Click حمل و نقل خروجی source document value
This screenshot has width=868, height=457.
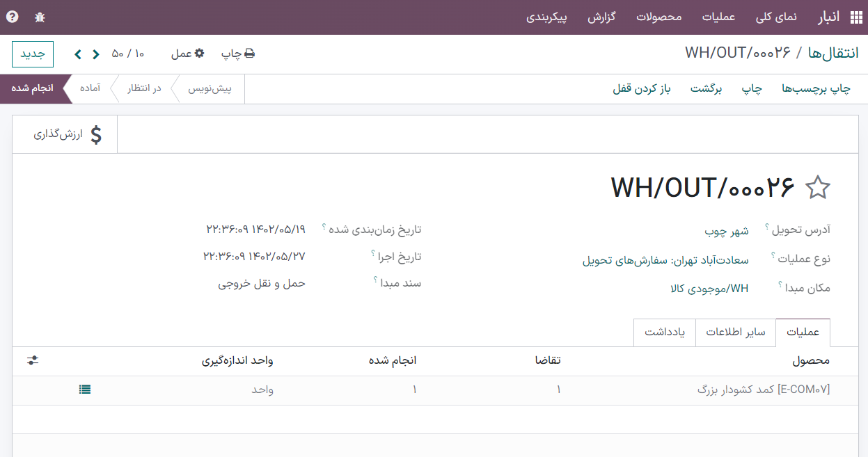(262, 283)
